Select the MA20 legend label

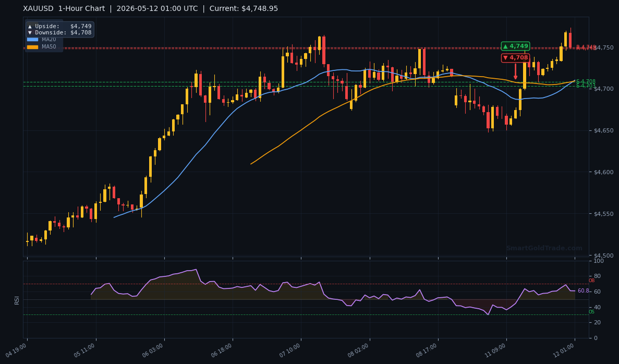[49, 40]
